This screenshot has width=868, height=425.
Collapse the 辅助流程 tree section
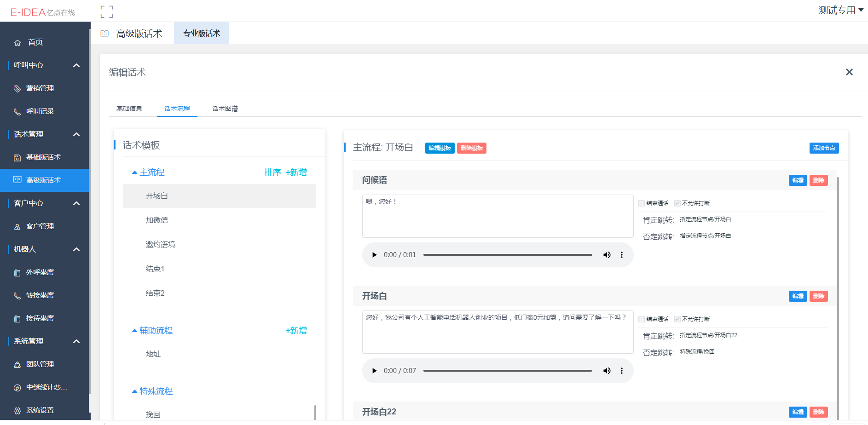134,331
